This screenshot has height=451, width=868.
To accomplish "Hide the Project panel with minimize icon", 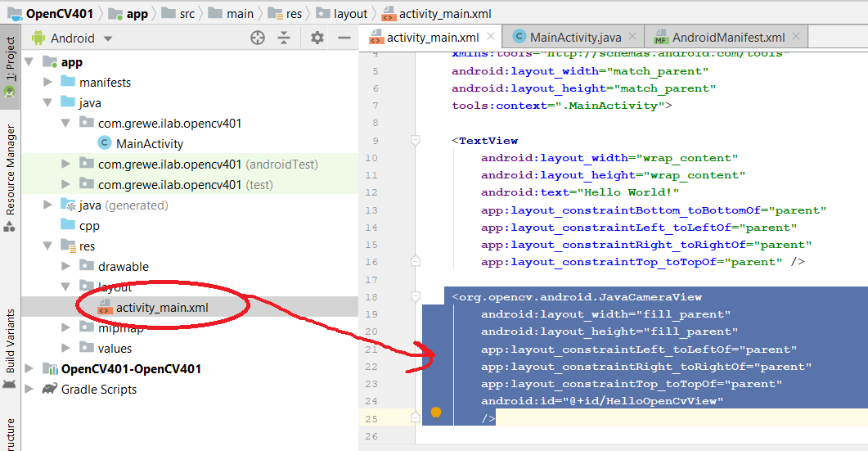I will tap(344, 38).
